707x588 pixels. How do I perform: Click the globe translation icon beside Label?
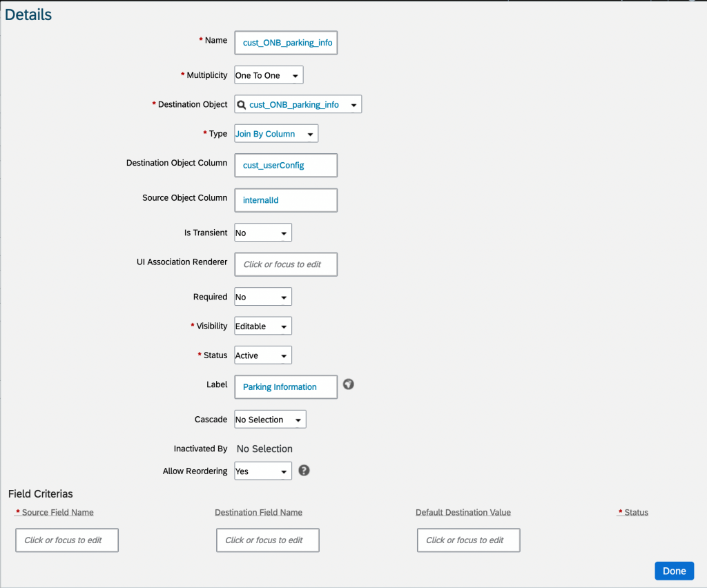point(348,384)
